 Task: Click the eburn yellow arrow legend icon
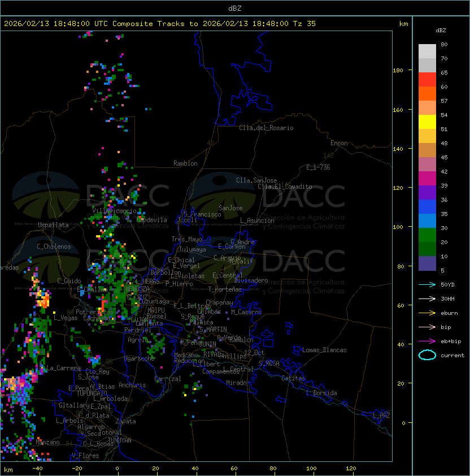[427, 313]
